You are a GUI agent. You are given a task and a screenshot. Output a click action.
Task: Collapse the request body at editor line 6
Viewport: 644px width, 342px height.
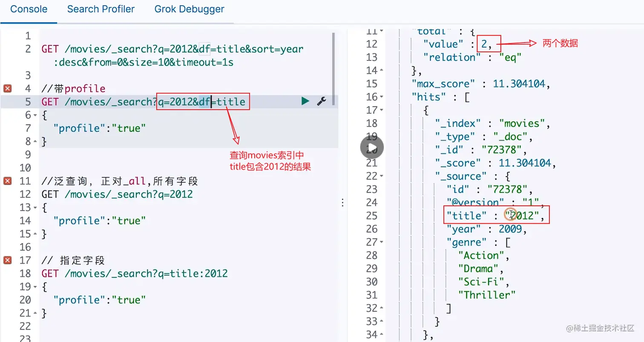(x=35, y=115)
